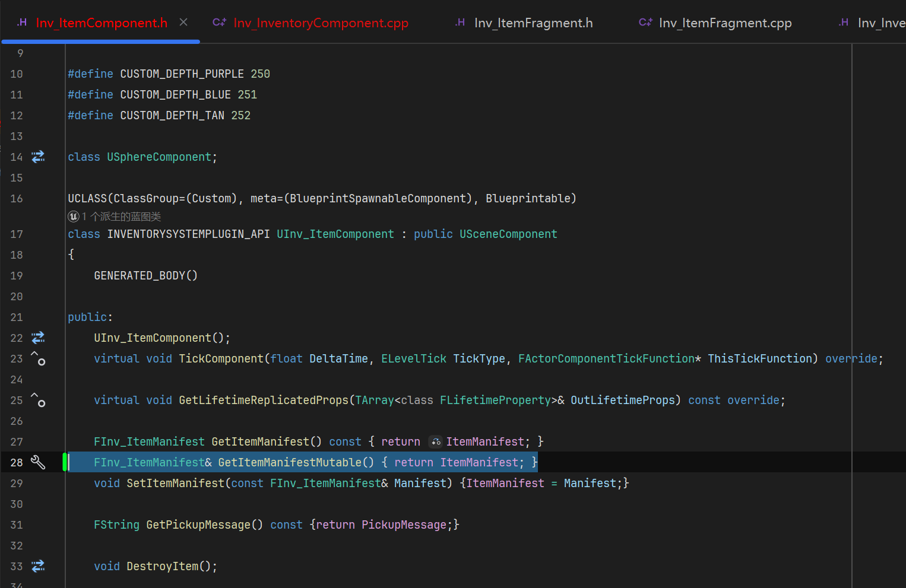Screen dimensions: 906x588
Task: Click the overrides gutter icon on line 23
Action: 38,358
